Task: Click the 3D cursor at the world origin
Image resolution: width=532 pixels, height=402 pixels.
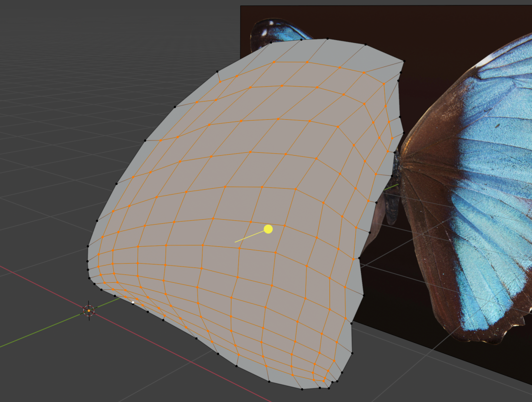Action: (89, 310)
